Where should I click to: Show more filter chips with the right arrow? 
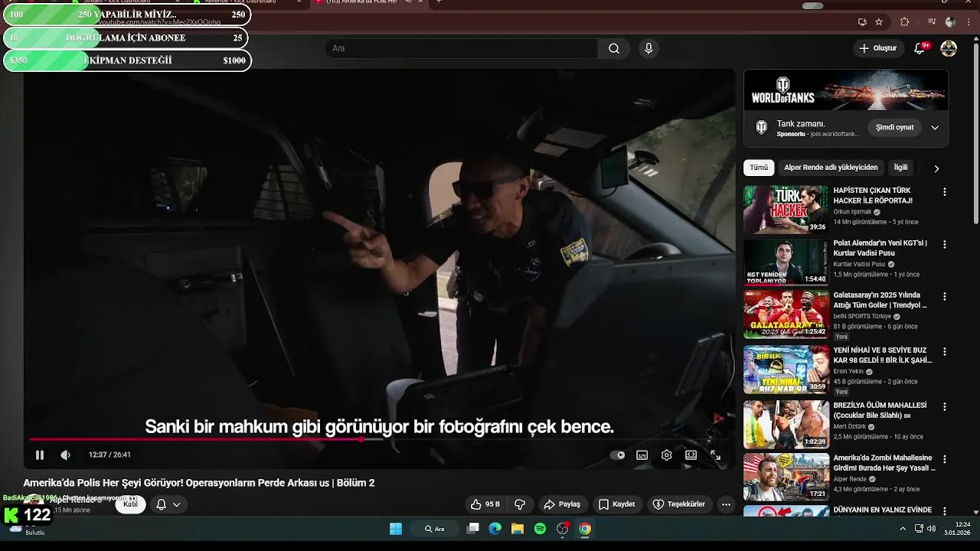pyautogui.click(x=936, y=168)
